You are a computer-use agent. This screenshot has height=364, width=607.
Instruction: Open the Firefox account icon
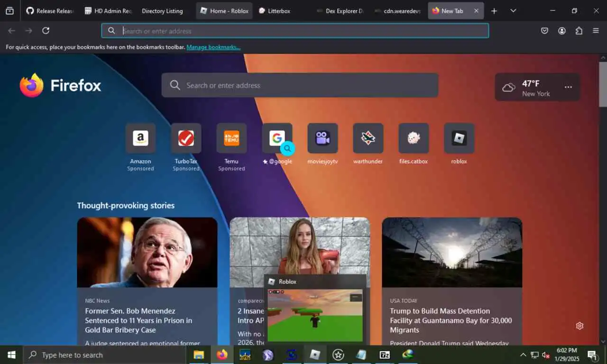click(562, 31)
